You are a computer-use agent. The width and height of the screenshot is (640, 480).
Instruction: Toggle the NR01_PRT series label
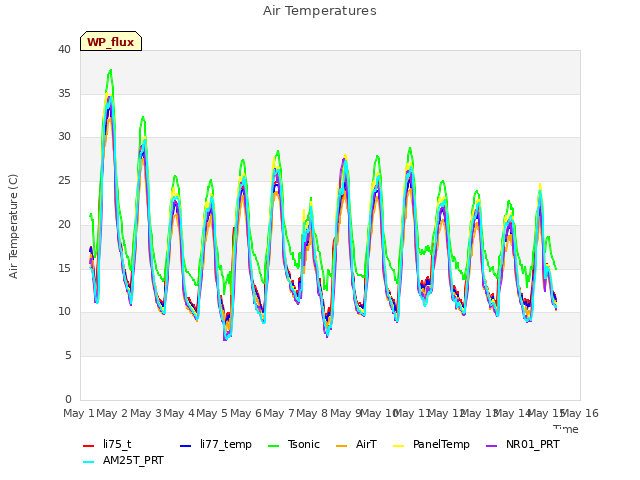pos(533,444)
